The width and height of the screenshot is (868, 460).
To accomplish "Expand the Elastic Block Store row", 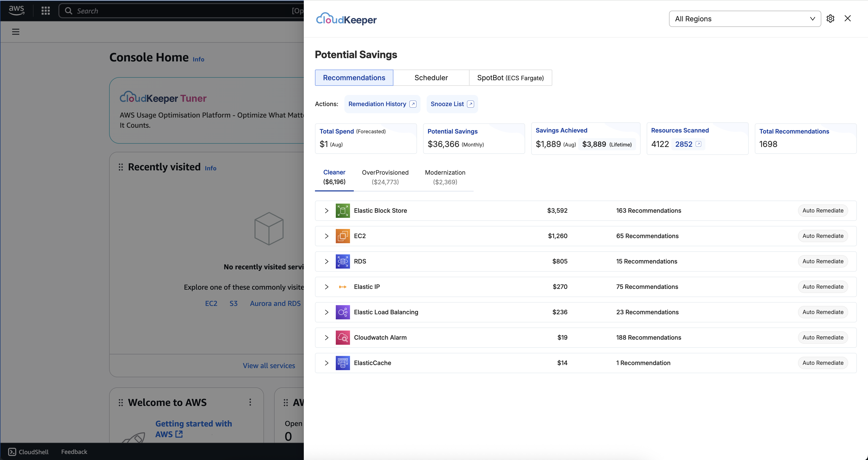I will pos(326,211).
